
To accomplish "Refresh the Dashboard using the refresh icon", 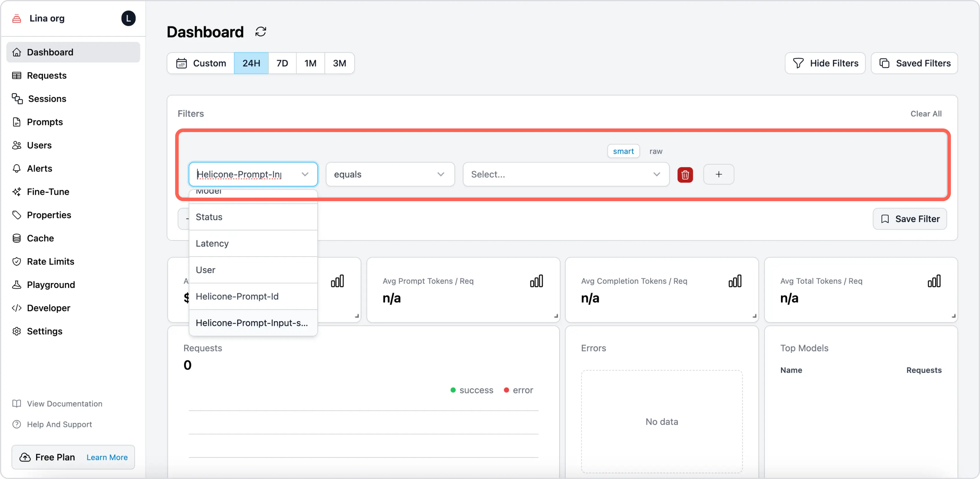I will [x=261, y=32].
